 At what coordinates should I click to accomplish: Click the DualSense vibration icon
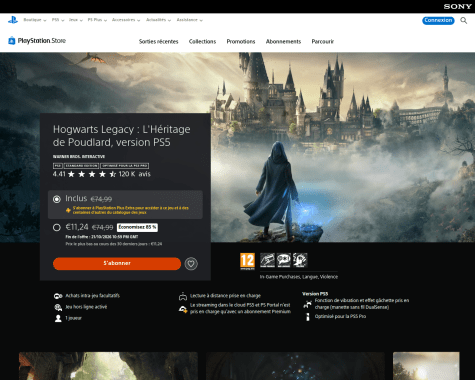click(x=307, y=304)
